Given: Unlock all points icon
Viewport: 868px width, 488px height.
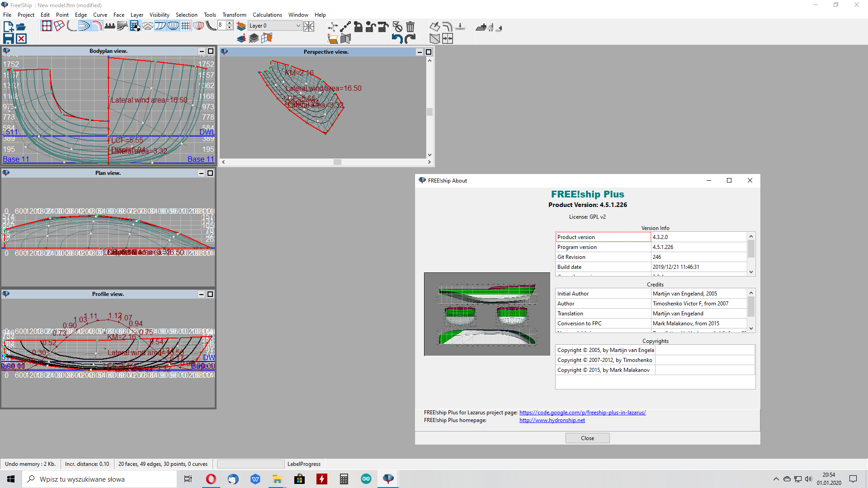Looking at the screenshot, I should pos(383,27).
